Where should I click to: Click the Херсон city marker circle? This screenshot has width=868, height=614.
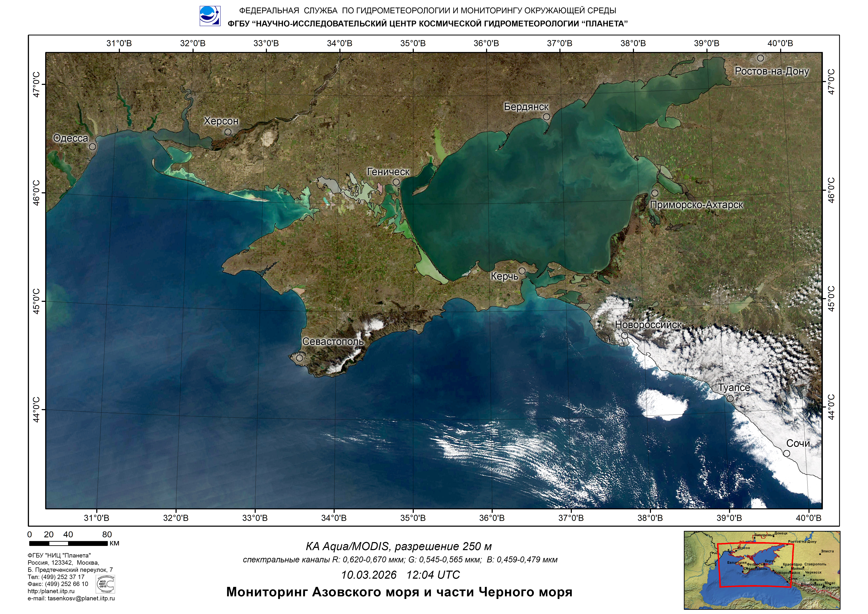[x=228, y=132]
